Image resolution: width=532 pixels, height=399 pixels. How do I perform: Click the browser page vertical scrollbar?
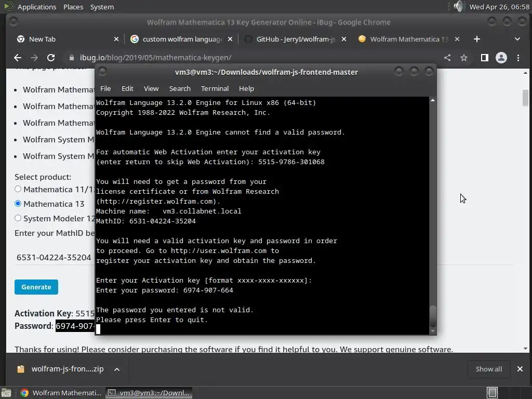coord(525,98)
